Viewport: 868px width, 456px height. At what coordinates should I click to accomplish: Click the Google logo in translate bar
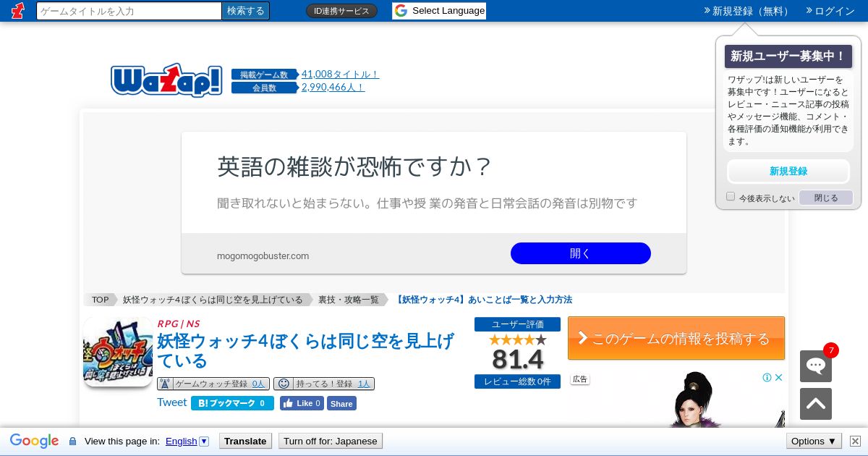point(34,441)
